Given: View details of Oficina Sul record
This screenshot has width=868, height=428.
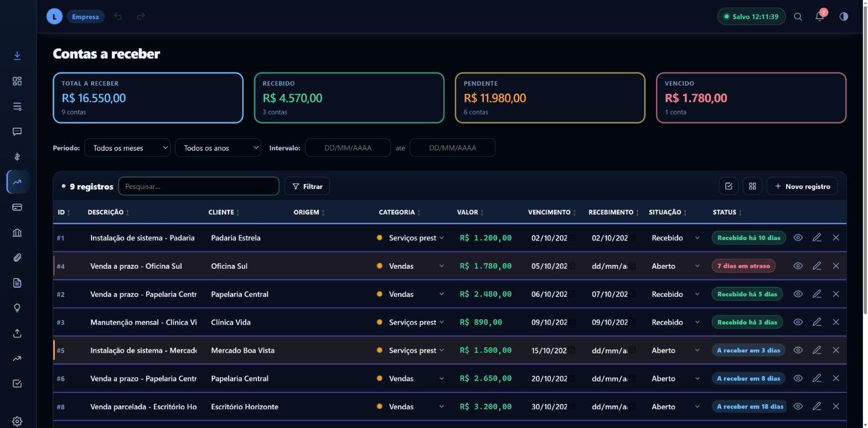Looking at the screenshot, I should tap(798, 266).
